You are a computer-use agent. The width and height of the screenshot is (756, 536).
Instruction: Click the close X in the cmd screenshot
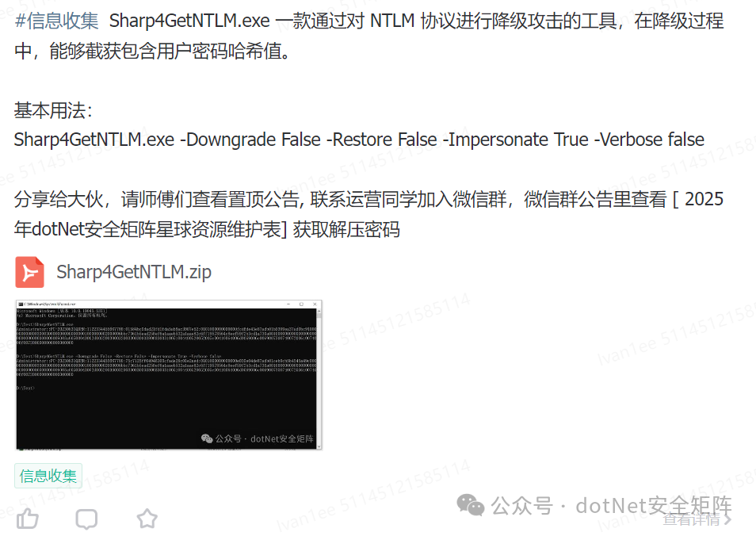[315, 304]
